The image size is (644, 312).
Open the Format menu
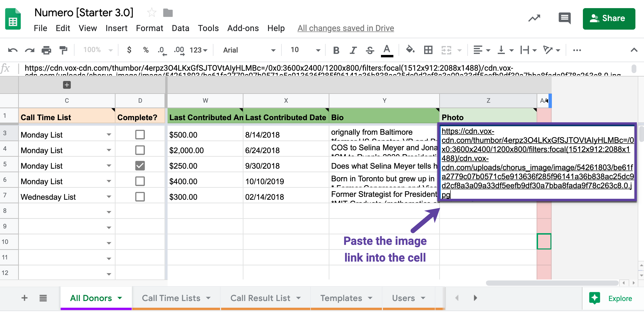(x=149, y=28)
